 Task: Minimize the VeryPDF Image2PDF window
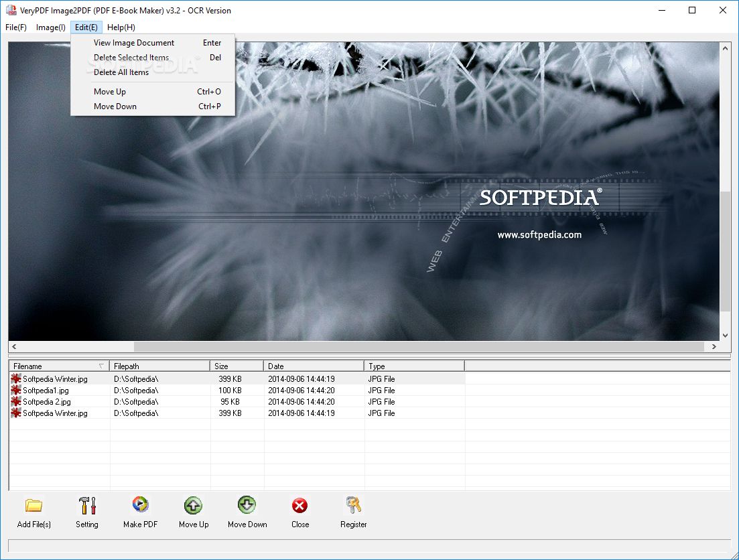click(662, 10)
